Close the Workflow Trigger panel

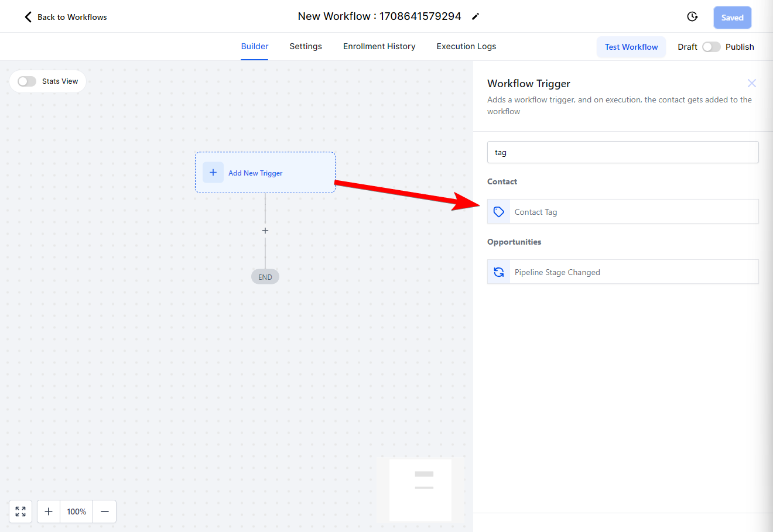pos(752,83)
